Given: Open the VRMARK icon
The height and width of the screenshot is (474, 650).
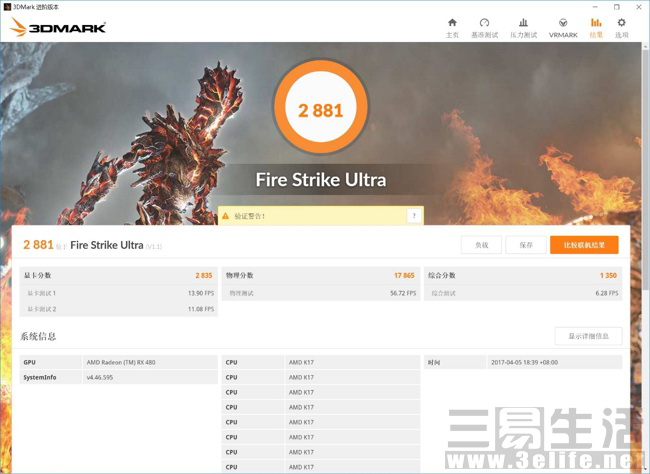Looking at the screenshot, I should coord(563,22).
